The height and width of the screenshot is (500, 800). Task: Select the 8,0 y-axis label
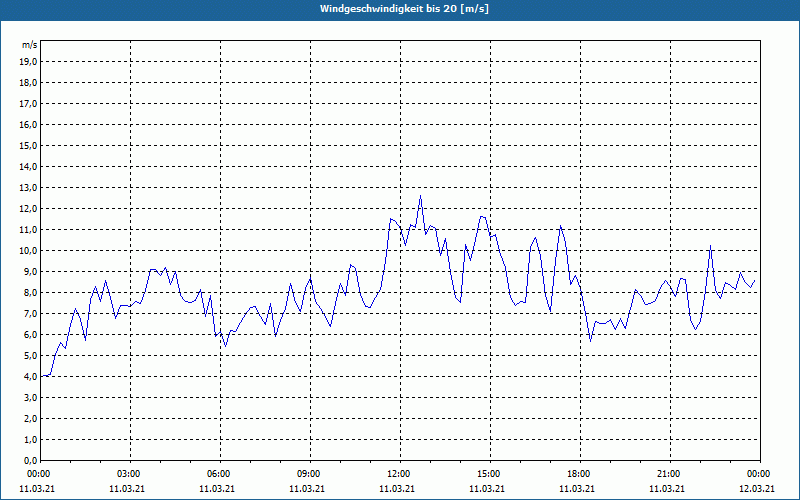(29, 292)
